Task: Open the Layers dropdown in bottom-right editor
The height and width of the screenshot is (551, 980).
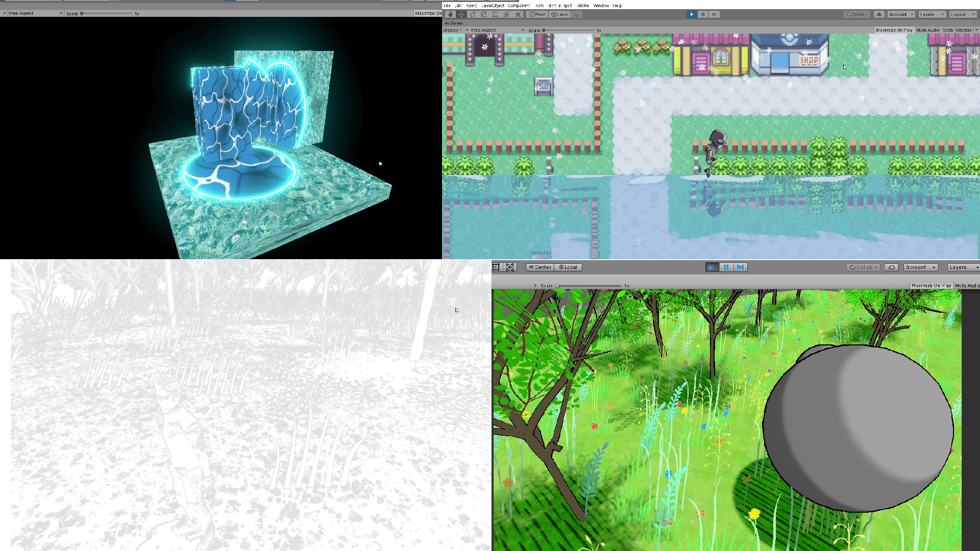Action: [x=963, y=267]
